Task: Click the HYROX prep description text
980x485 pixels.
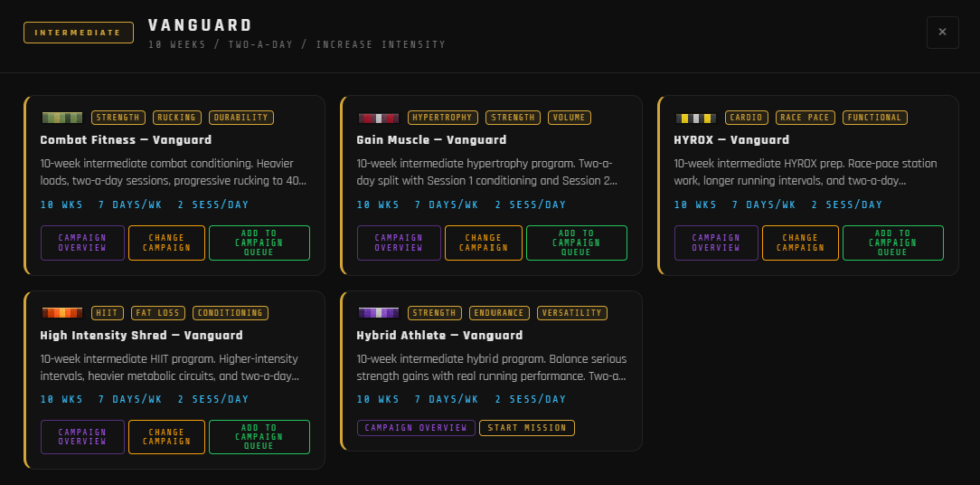Action: 806,172
